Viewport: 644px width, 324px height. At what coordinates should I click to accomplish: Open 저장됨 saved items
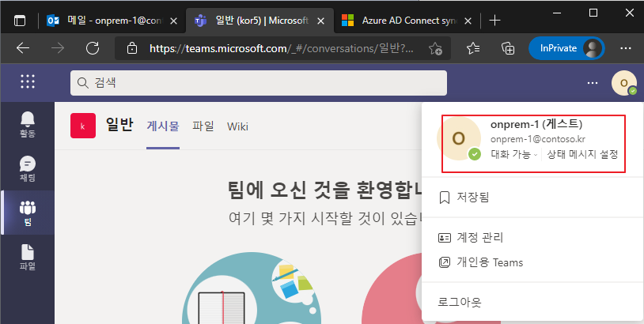(532, 198)
